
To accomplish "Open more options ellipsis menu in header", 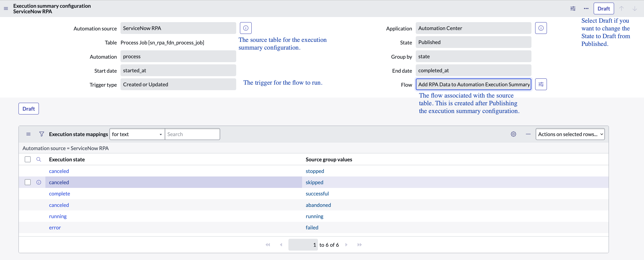I will pos(586,8).
